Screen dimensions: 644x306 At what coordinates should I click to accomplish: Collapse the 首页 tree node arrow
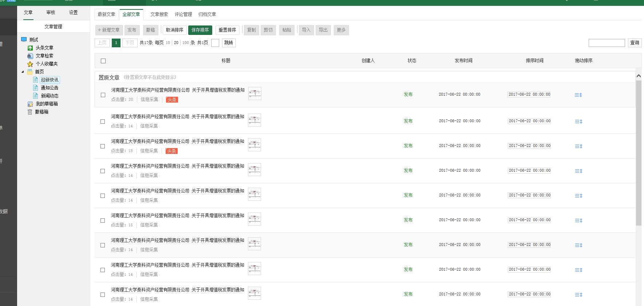click(23, 72)
